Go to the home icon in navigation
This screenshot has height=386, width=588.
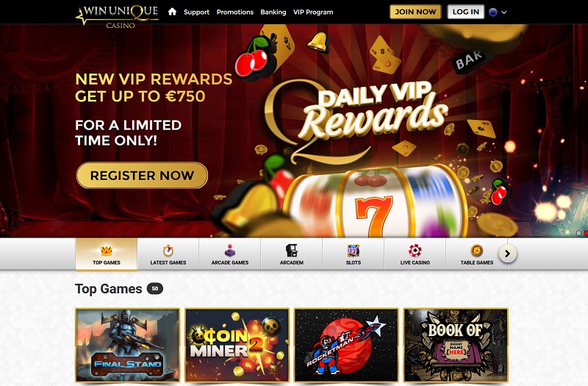click(x=172, y=12)
